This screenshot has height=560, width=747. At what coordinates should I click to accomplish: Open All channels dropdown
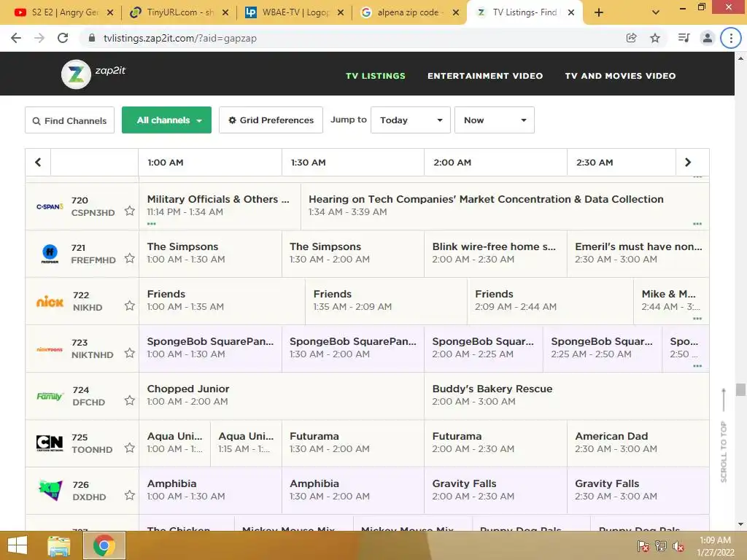click(x=167, y=120)
